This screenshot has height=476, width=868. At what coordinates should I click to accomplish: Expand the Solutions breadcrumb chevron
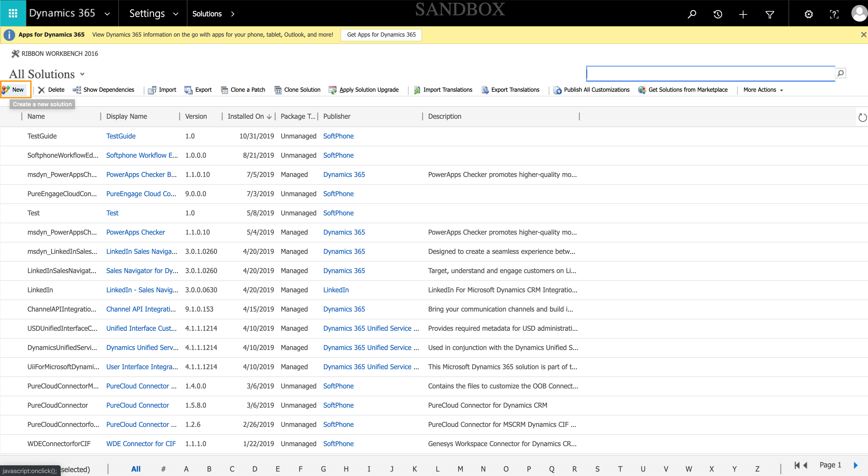pyautogui.click(x=233, y=14)
